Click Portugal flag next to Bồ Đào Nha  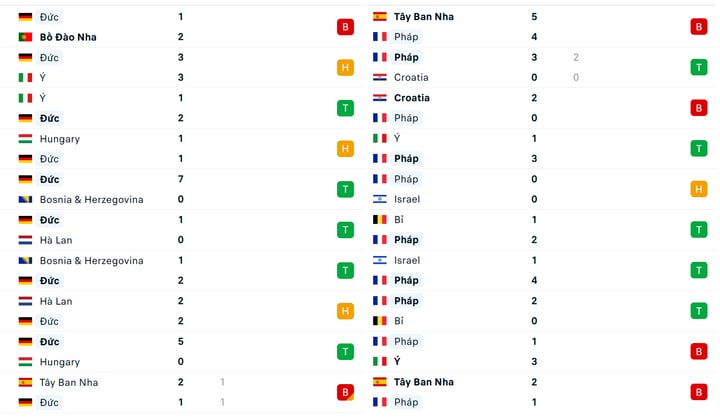[x=25, y=37]
